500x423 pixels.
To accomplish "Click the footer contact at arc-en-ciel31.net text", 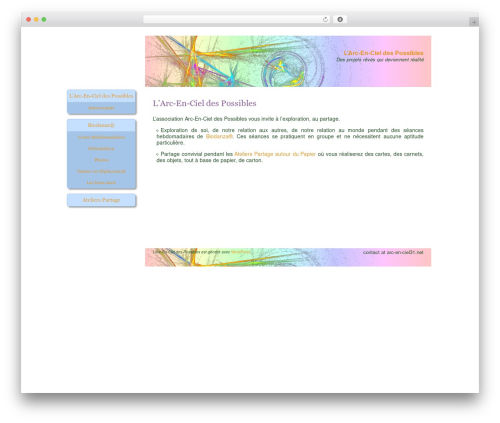I will click(393, 252).
